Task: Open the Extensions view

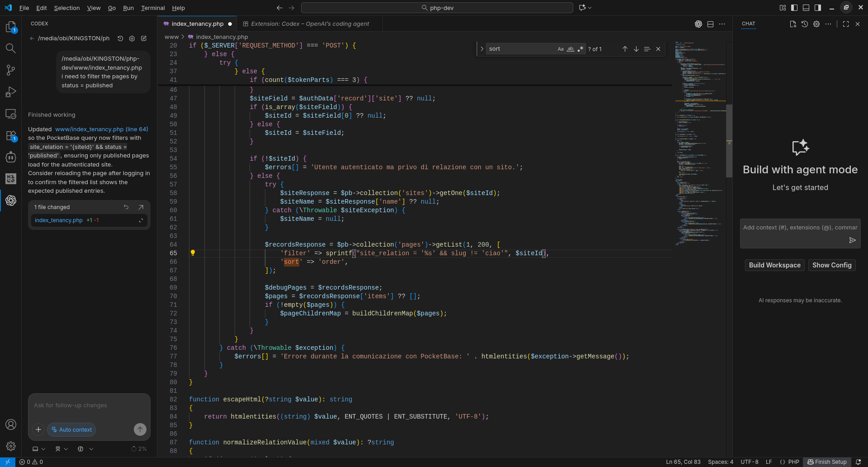Action: click(10, 136)
